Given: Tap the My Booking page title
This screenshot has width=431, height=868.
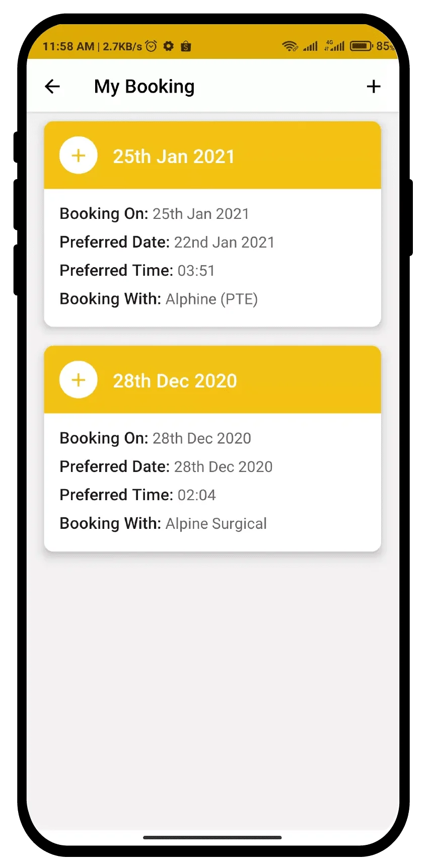Looking at the screenshot, I should pyautogui.click(x=144, y=87).
